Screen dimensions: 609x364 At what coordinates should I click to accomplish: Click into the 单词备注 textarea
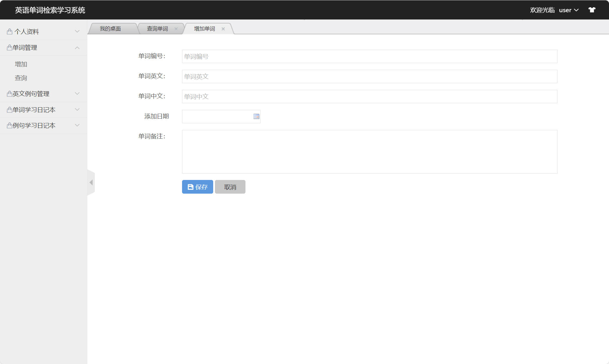[369, 151]
